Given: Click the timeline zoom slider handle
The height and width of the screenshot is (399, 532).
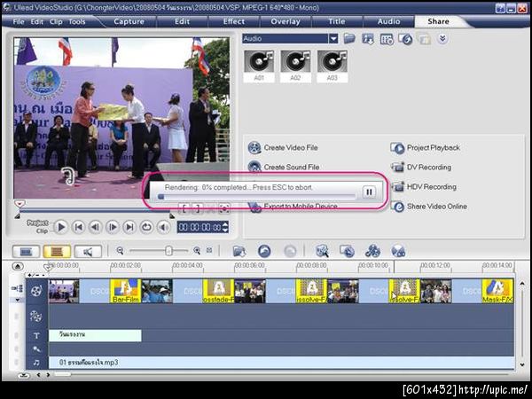Looking at the screenshot, I should tap(168, 251).
